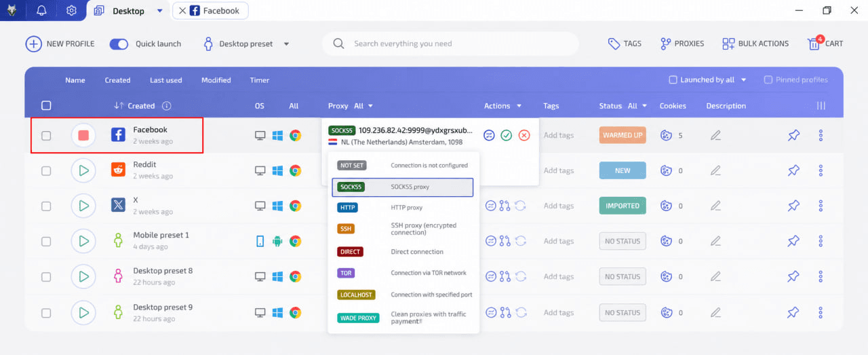
Task: Choose TOR network connection
Action: (403, 273)
